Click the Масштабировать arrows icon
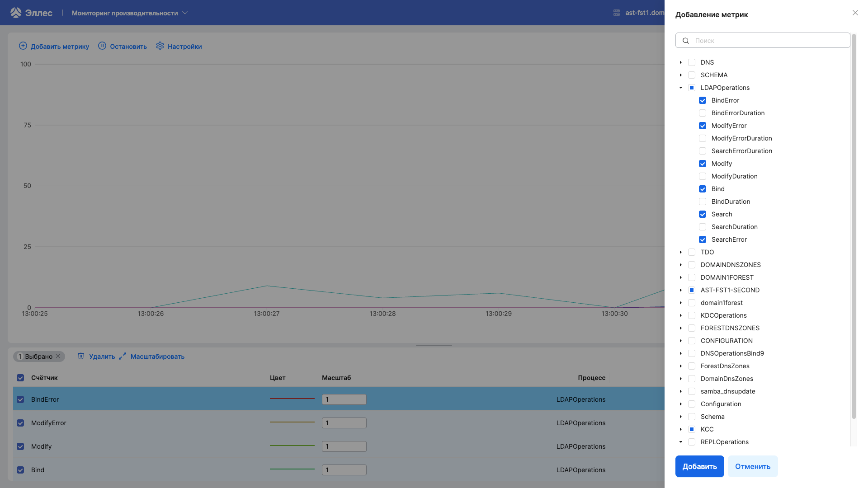 [x=122, y=357]
